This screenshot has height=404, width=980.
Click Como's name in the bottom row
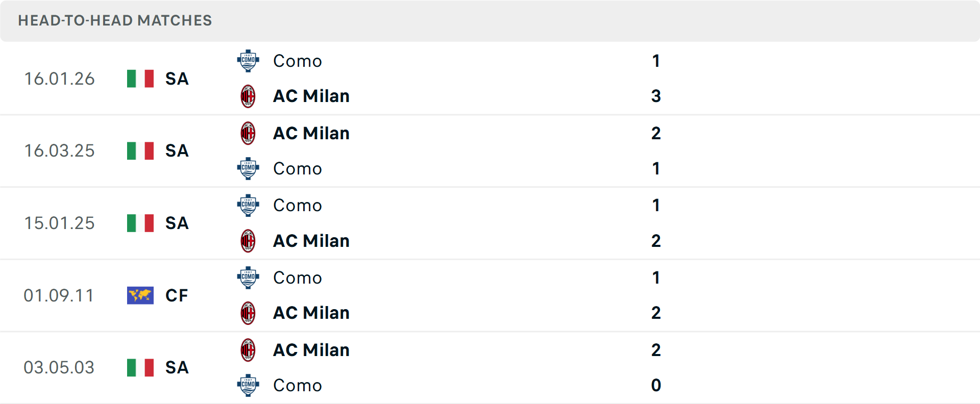click(297, 386)
